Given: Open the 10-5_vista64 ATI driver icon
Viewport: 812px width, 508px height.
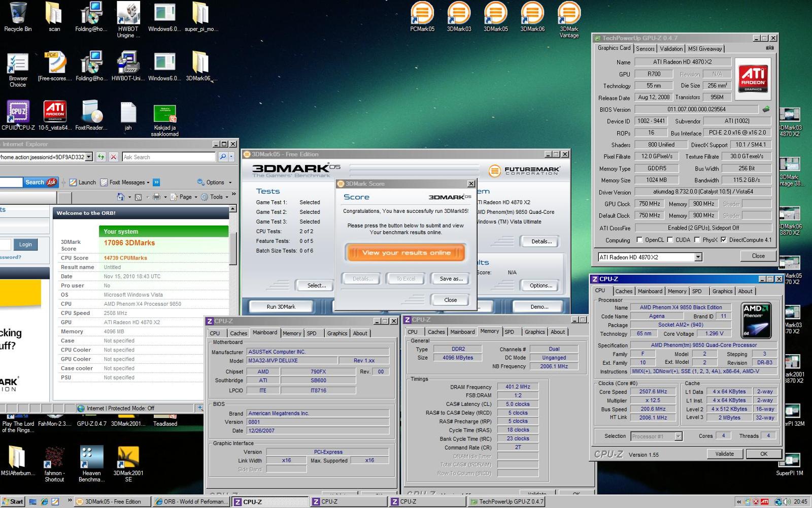Looking at the screenshot, I should 55,115.
